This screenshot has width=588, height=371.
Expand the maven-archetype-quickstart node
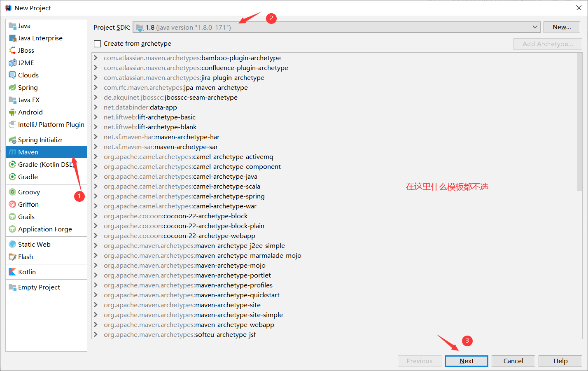(96, 295)
